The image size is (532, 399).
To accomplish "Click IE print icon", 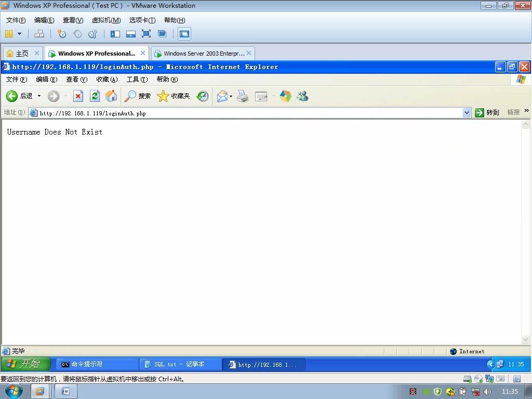I will (243, 96).
